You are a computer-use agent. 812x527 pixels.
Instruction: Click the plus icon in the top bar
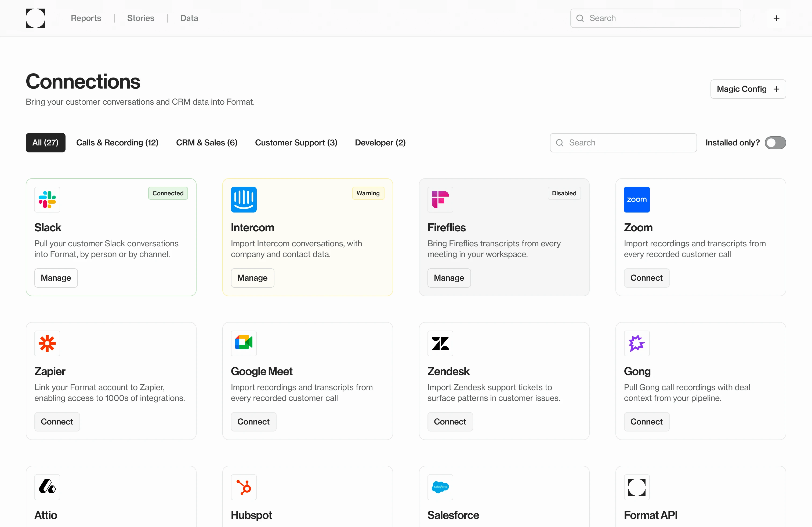pos(776,18)
